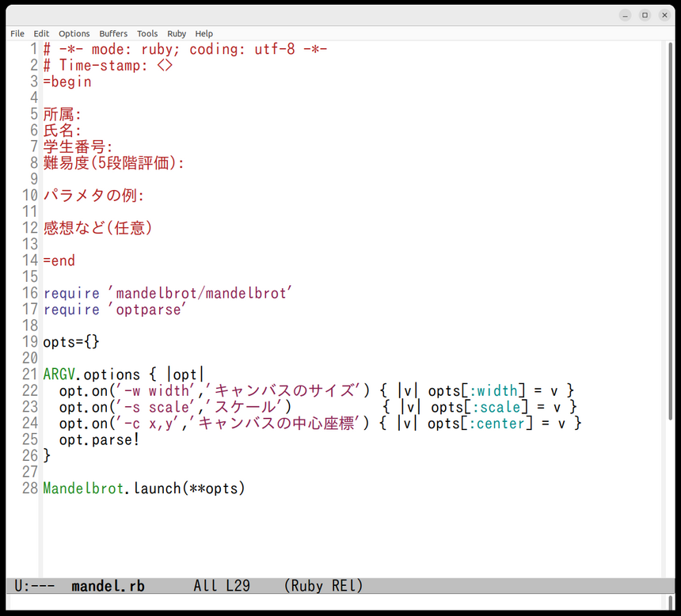Click the '感想など(任意)' line
The height and width of the screenshot is (616, 681).
tap(97, 228)
